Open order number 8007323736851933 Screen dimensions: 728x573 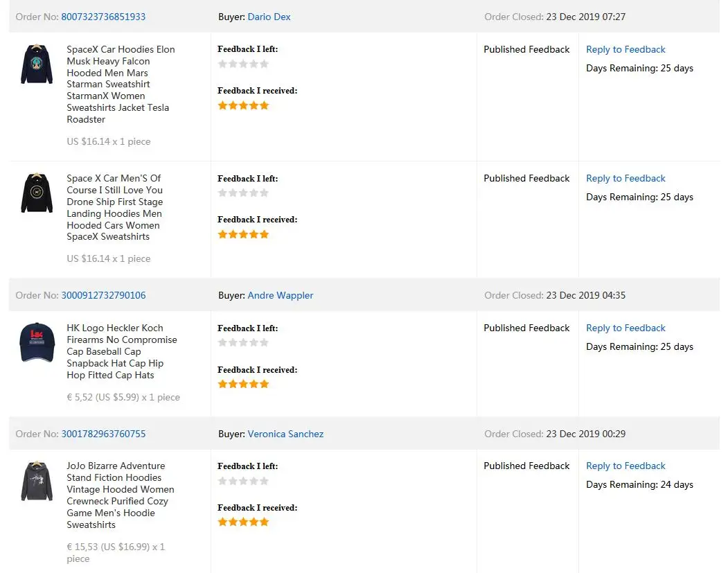point(103,17)
